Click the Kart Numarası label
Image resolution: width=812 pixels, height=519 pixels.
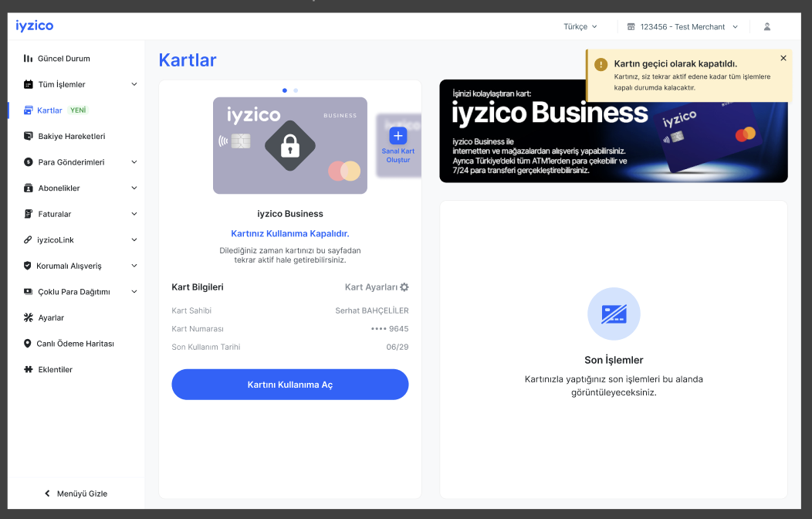pyautogui.click(x=198, y=329)
